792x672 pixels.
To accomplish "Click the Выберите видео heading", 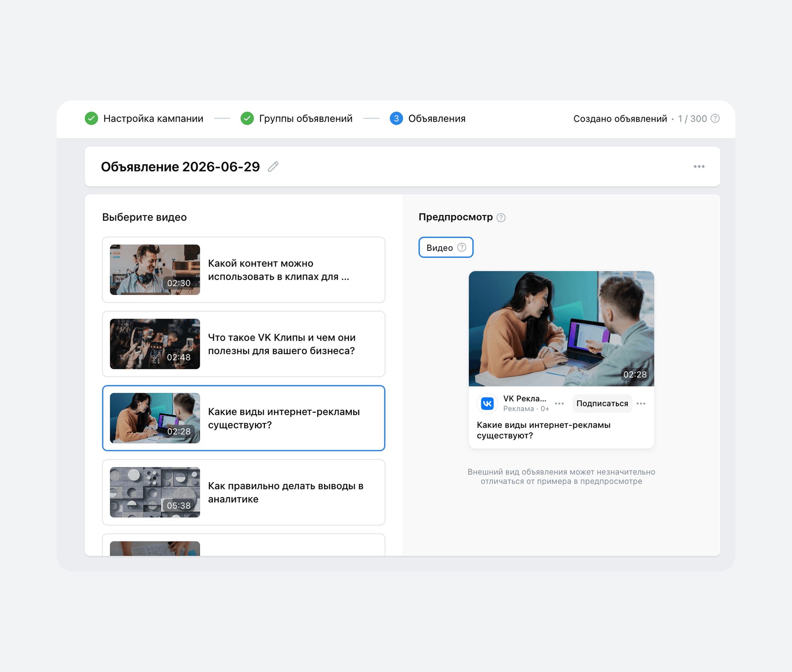I will (x=144, y=217).
